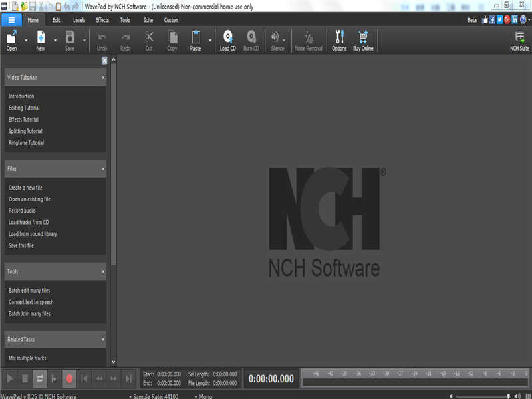Open the Editing Tutorial link
The height and width of the screenshot is (399, 532).
pyautogui.click(x=24, y=108)
